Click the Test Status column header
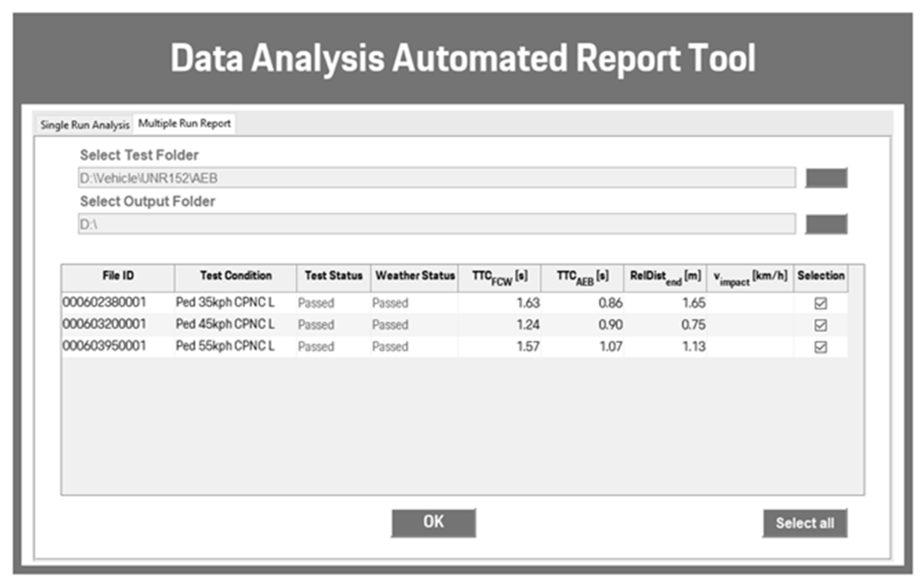 [333, 277]
